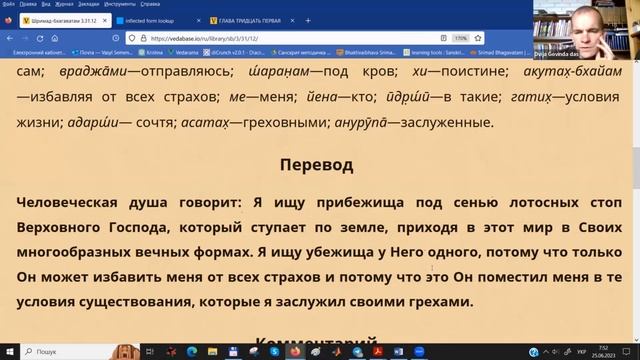Click the help question mark tray icon
Viewport: 640px width, 360px height.
coord(533,352)
